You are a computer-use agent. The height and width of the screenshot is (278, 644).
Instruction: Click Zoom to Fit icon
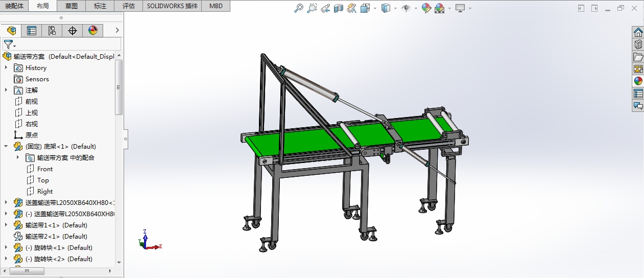pos(299,8)
